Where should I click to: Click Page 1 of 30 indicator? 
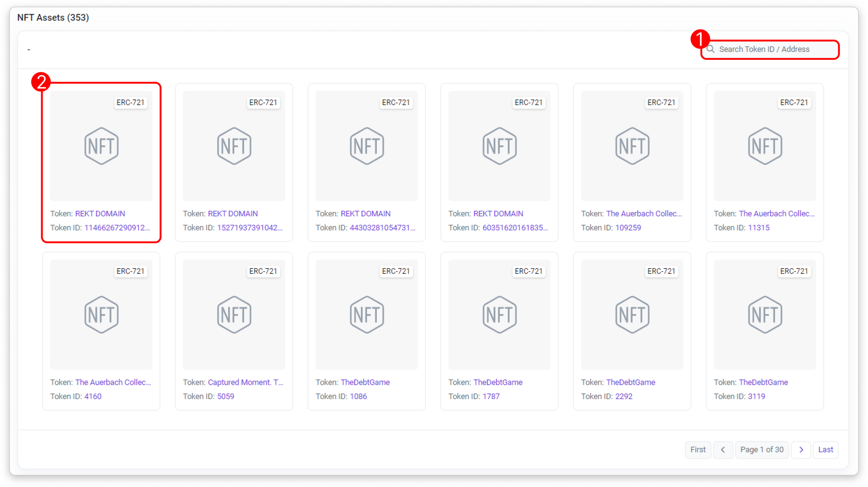pos(762,450)
